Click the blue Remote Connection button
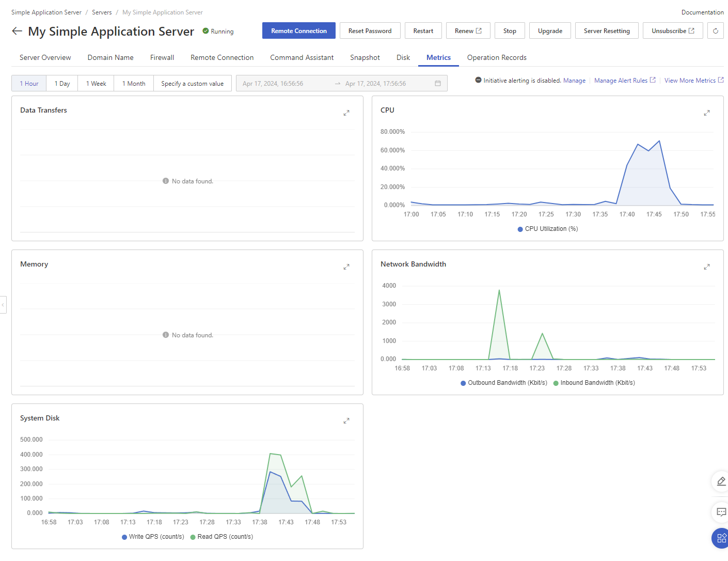 click(299, 30)
